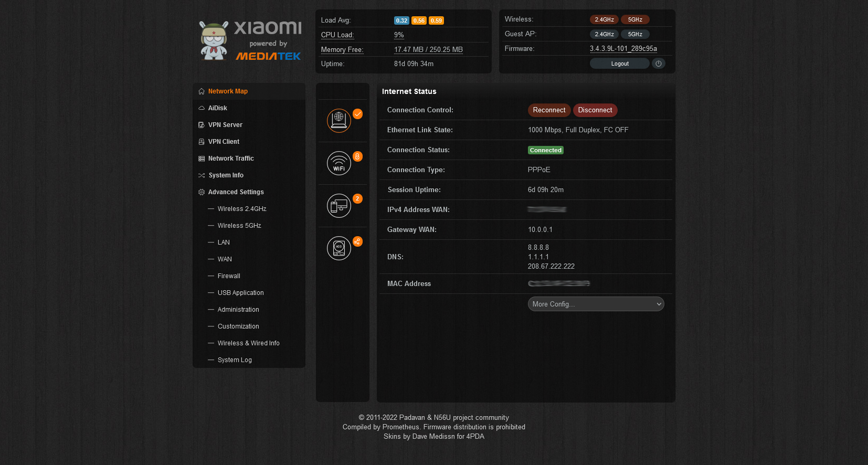
Task: Click the 0.32 load average badge
Action: click(401, 20)
